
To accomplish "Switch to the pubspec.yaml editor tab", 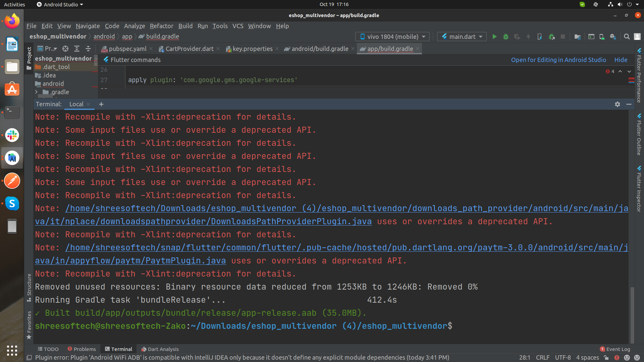I will [127, 49].
